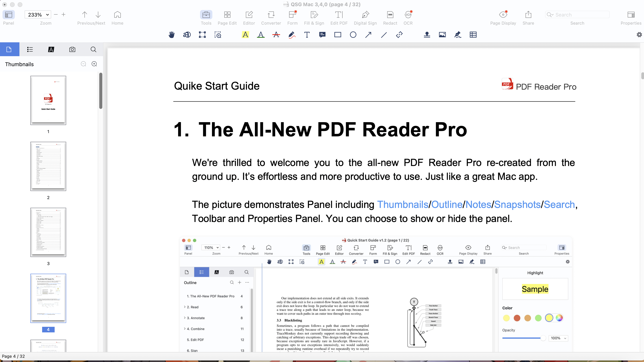Click the signature tool icon
Image resolution: width=644 pixels, height=362 pixels.
(x=457, y=35)
